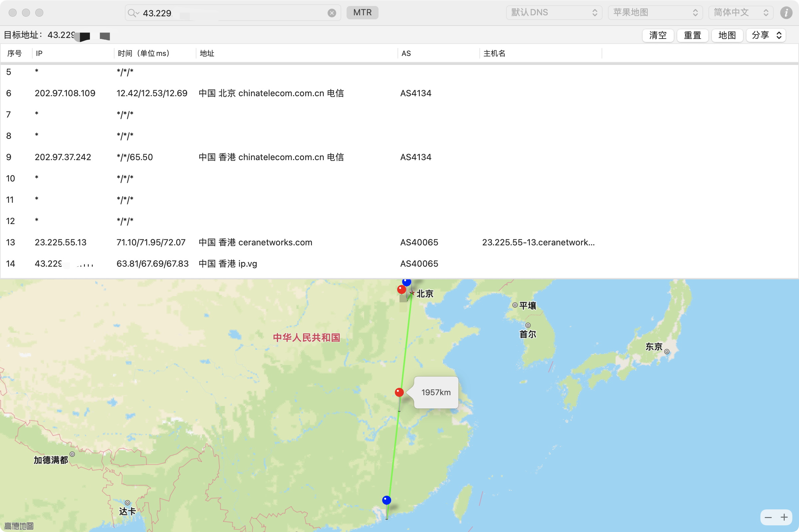This screenshot has height=532, width=799.
Task: Open the 简体中文 language dropdown
Action: point(740,13)
